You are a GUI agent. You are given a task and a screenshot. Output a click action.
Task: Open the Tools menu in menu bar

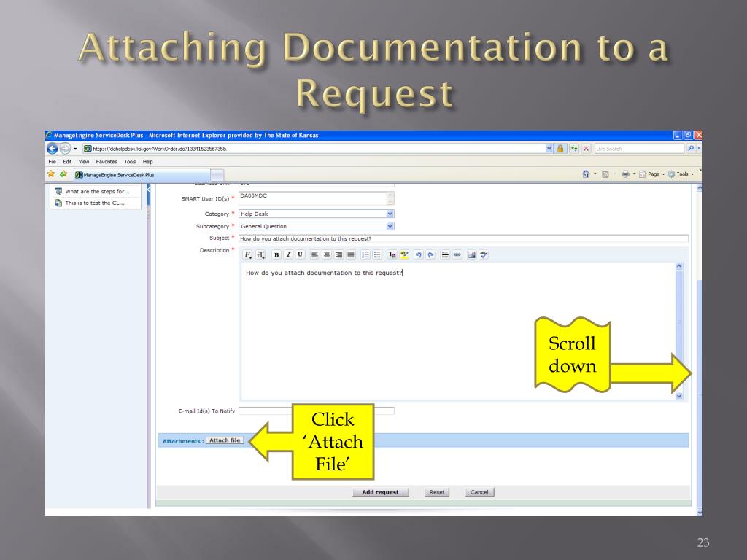point(130,162)
